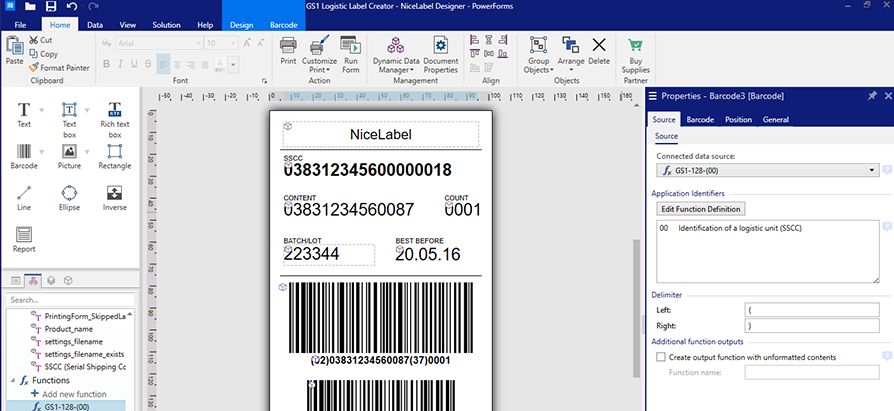Click the Left delimiter input field
Image resolution: width=894 pixels, height=411 pixels.
811,310
